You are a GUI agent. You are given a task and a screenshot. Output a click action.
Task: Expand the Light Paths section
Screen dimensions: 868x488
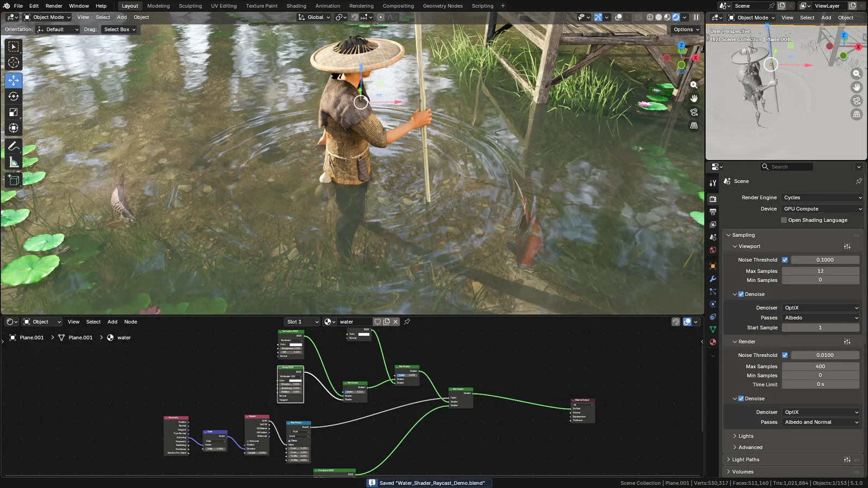click(745, 459)
